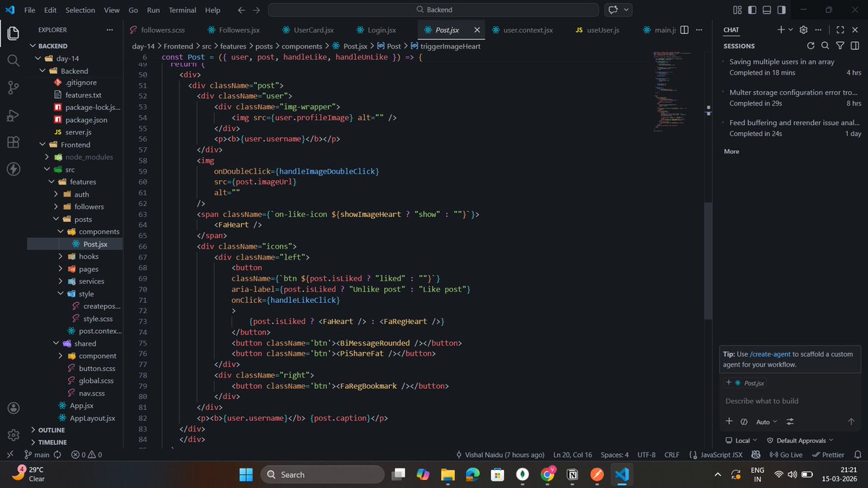This screenshot has height=488, width=868.
Task: Toggle the sessions side-by-side layout icon
Action: pos(854,46)
